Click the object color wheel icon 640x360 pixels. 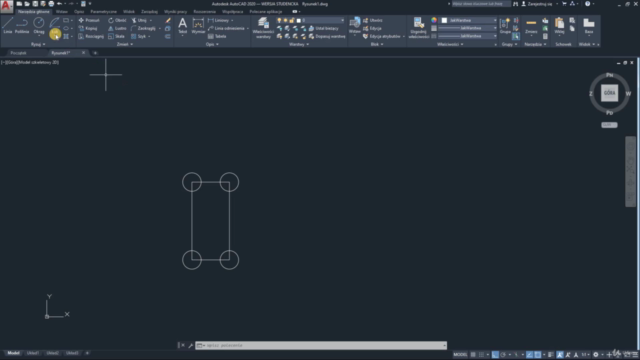coord(434,20)
